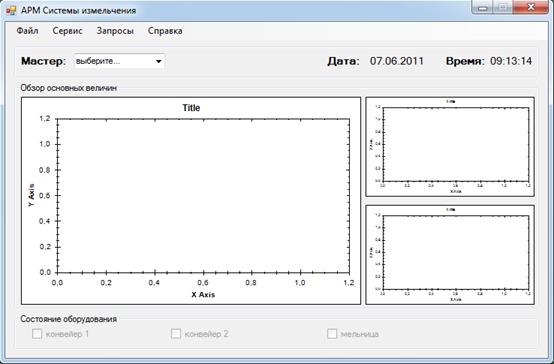Click the Время: label
Viewport: 554px width, 364px height.
[x=465, y=61]
